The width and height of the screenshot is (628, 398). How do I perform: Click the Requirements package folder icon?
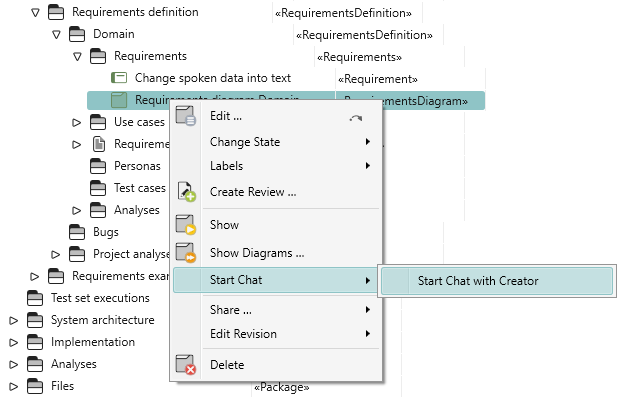pos(98,56)
